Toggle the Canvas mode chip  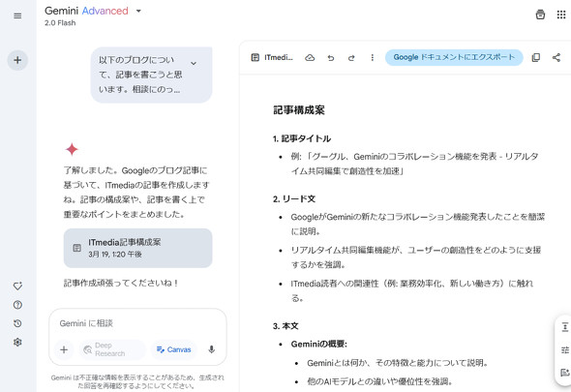[173, 349]
